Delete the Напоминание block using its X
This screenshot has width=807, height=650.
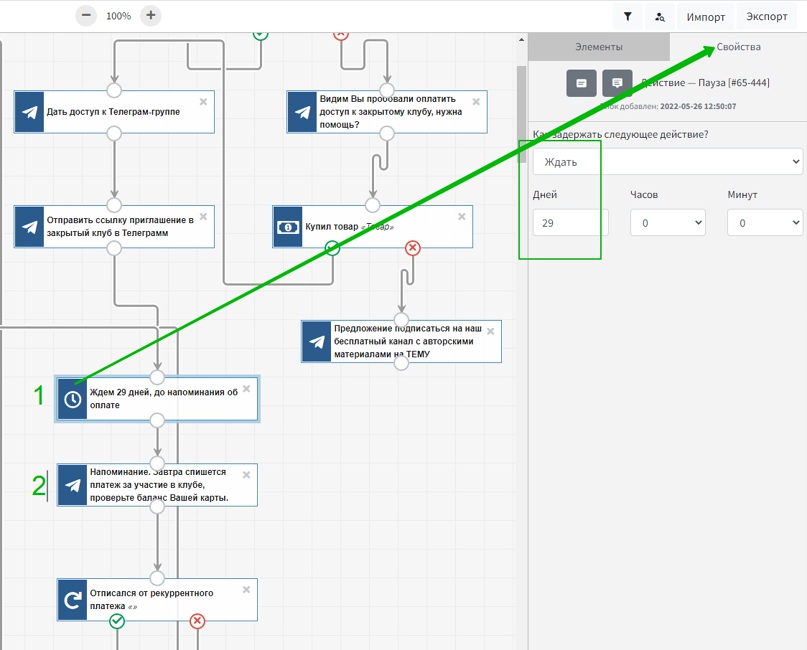point(246,474)
